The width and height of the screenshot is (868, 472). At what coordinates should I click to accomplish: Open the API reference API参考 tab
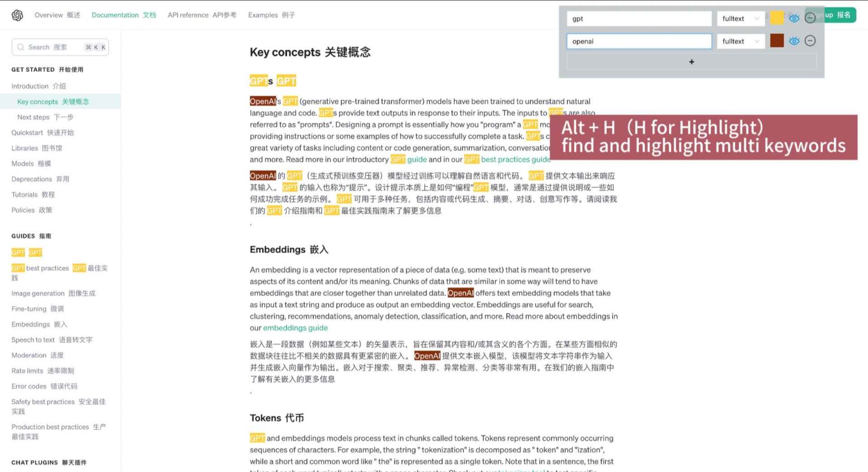(202, 15)
